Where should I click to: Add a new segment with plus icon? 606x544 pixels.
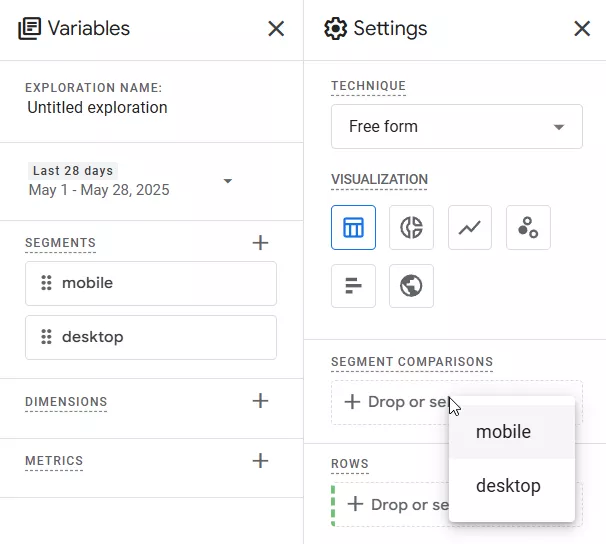coord(260,243)
